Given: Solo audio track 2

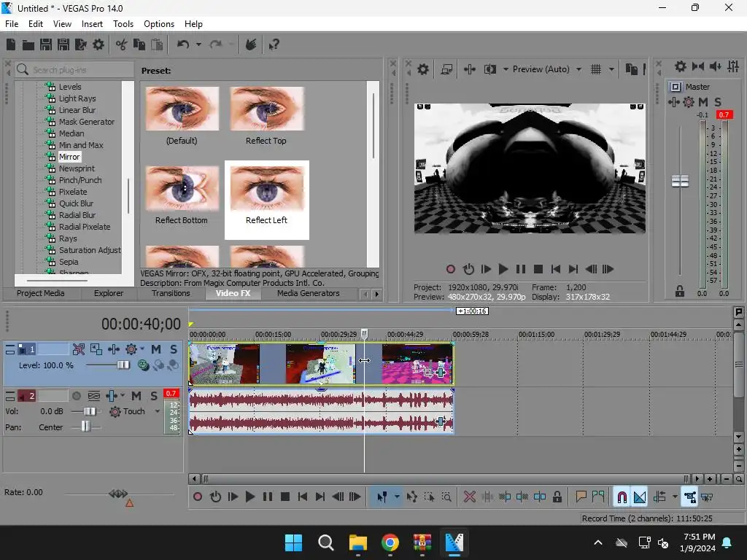Looking at the screenshot, I should [154, 396].
